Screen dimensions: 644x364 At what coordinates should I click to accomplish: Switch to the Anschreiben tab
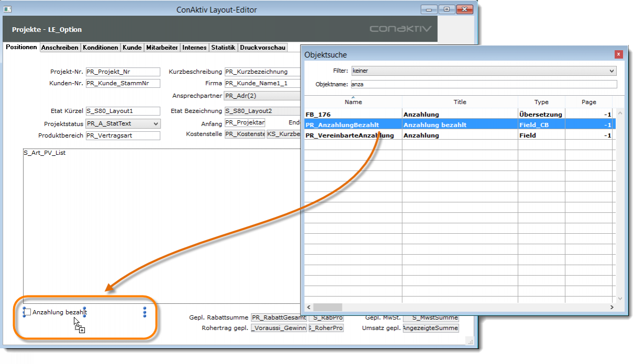tap(60, 48)
